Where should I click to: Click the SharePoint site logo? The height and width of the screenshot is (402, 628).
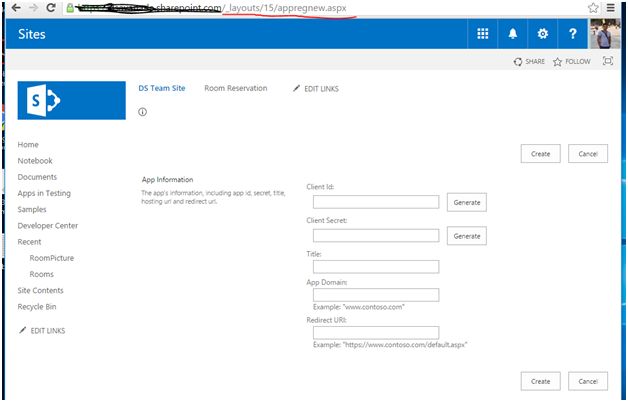[x=71, y=100]
